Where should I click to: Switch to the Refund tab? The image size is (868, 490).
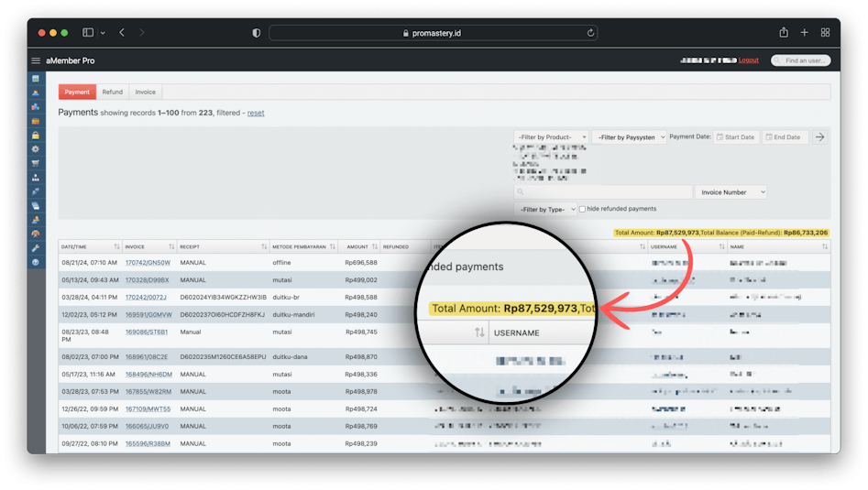(112, 92)
